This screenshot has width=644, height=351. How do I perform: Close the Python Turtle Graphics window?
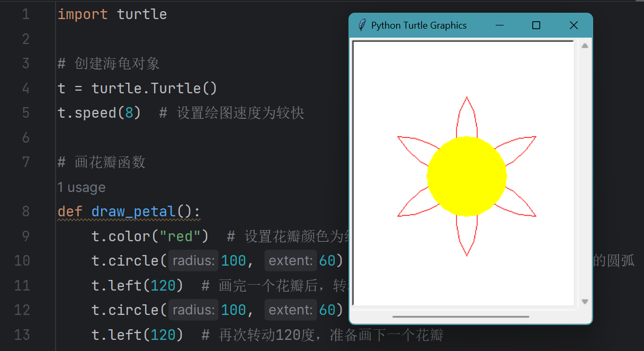(x=573, y=25)
